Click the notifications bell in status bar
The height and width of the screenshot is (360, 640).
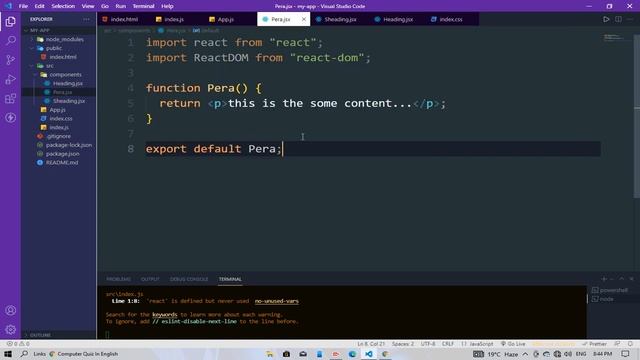(x=631, y=344)
